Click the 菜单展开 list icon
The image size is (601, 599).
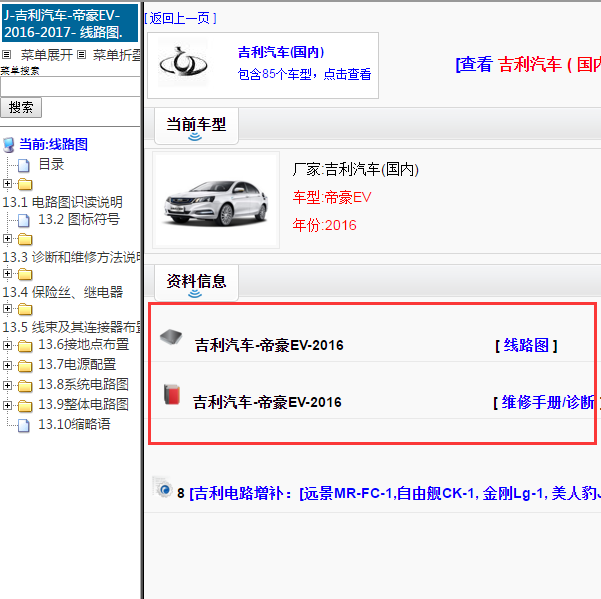[x=7, y=55]
